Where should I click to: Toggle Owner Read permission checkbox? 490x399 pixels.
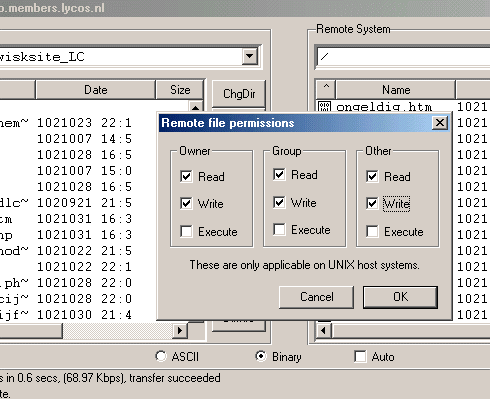tap(186, 176)
